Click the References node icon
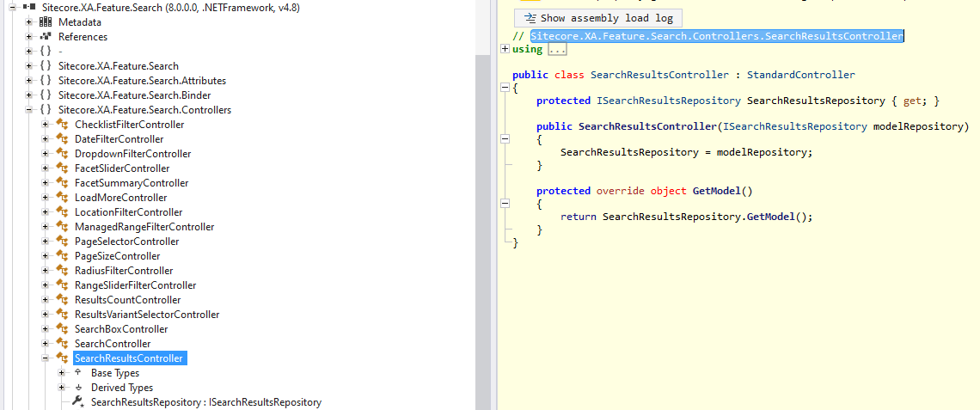The image size is (980, 410). click(45, 36)
